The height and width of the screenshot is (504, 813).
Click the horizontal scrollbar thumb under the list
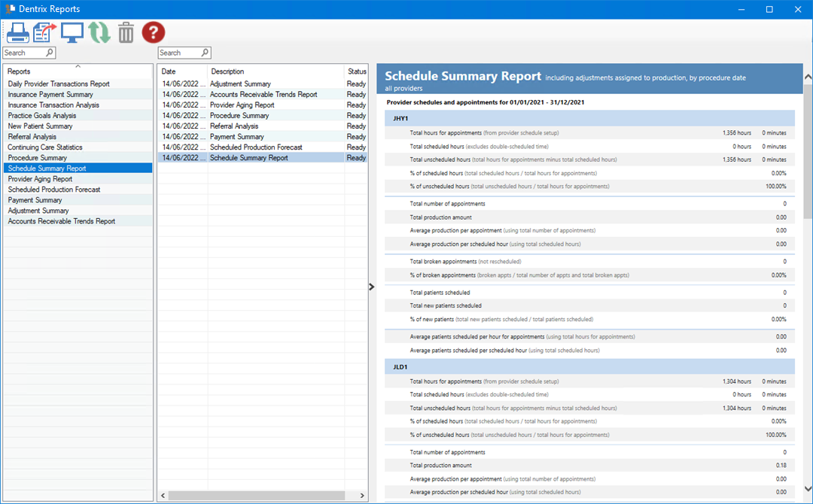pos(257,496)
